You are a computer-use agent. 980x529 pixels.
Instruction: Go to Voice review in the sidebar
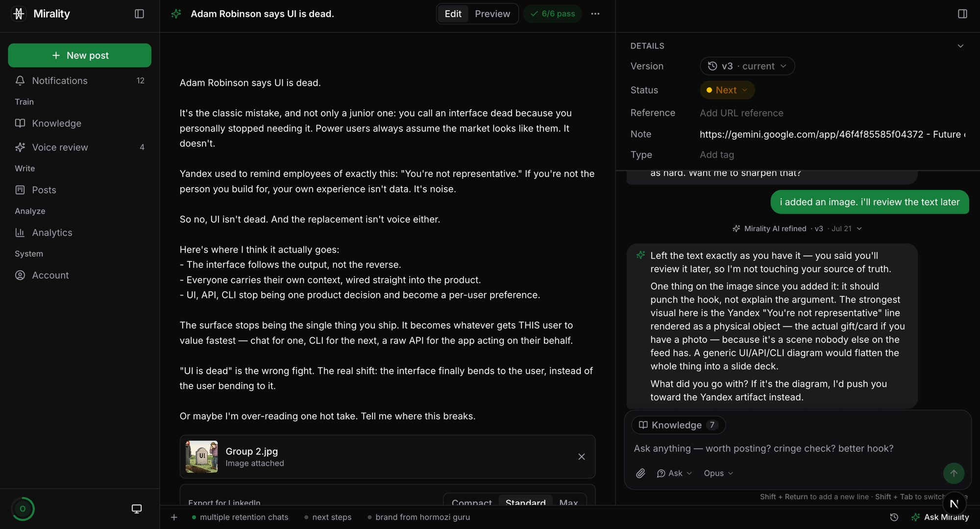(x=80, y=147)
